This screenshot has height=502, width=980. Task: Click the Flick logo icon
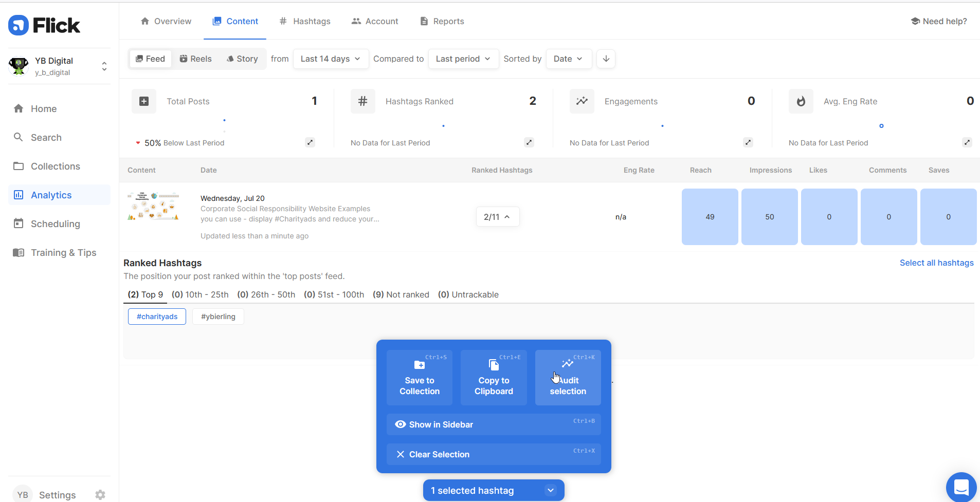(x=19, y=25)
